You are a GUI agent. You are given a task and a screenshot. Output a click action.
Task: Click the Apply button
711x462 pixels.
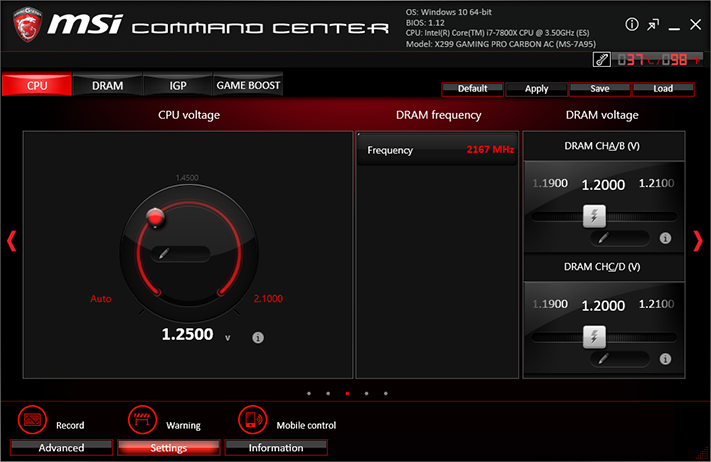(536, 89)
